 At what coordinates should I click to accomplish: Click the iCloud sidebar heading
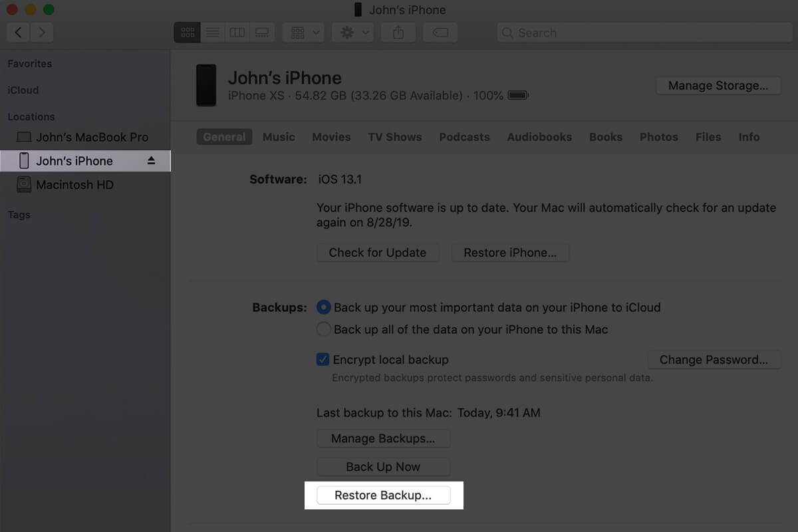(23, 90)
